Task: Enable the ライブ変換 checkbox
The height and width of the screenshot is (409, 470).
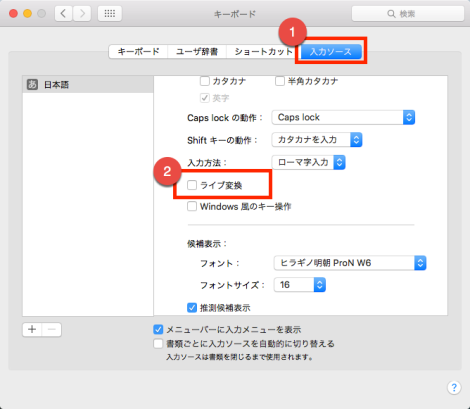Action: click(x=192, y=185)
